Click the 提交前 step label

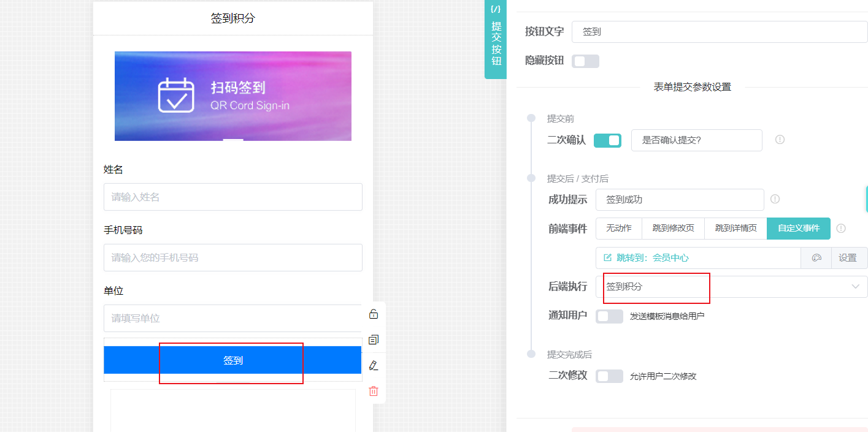(x=560, y=119)
